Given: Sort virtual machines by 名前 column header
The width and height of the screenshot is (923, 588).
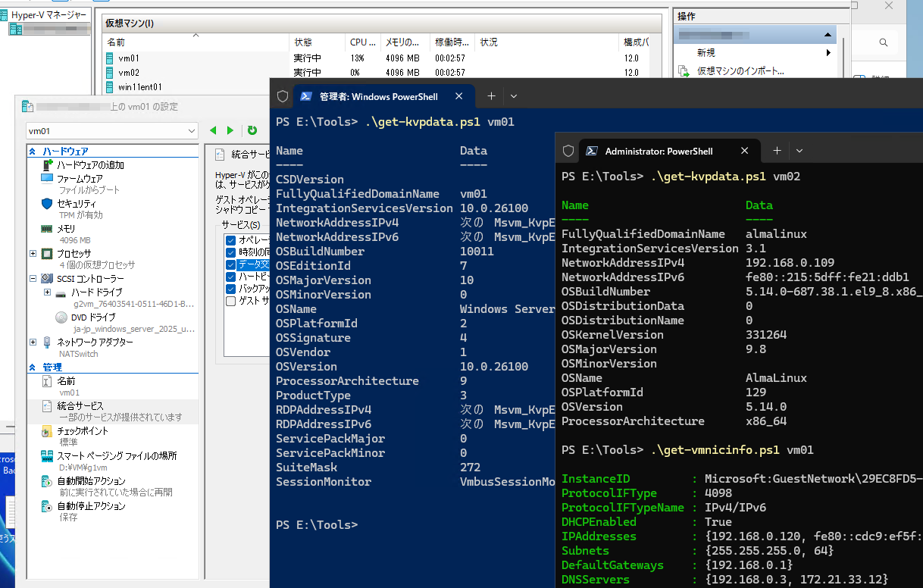Looking at the screenshot, I should tap(196, 42).
